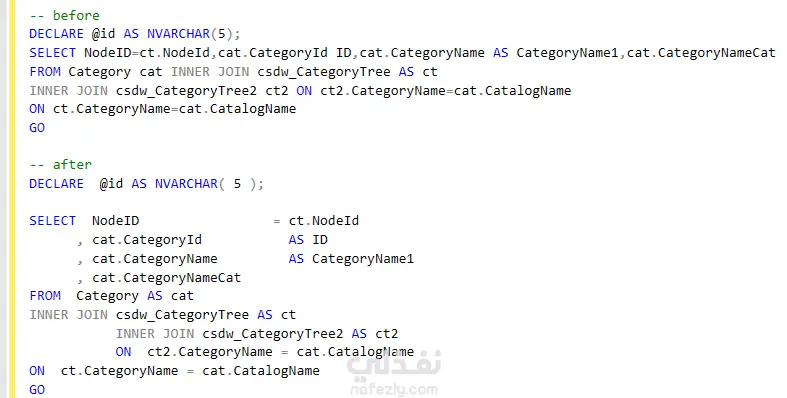Viewport: 787px width, 398px height.
Task: Click DECLARE keyword in the after block
Action: click(x=56, y=184)
